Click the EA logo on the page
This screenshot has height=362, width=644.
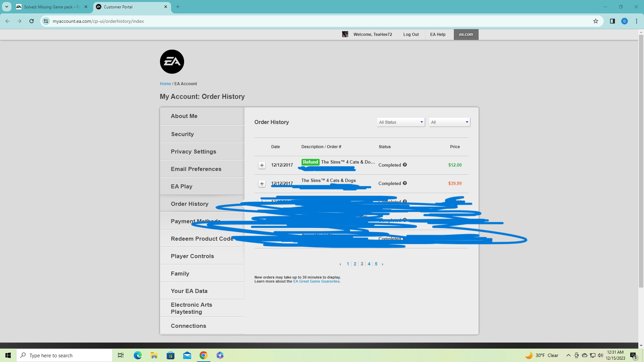[x=172, y=62]
